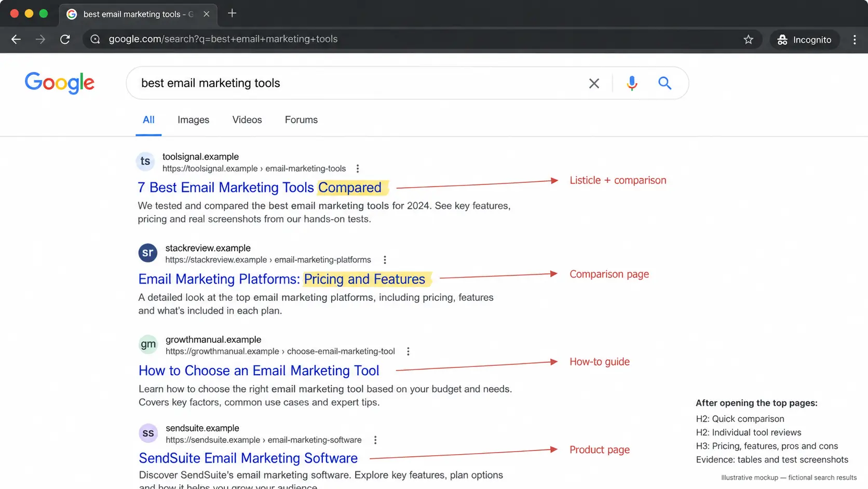Open more options for the toolsignal.example result
The image size is (868, 489).
pos(358,168)
